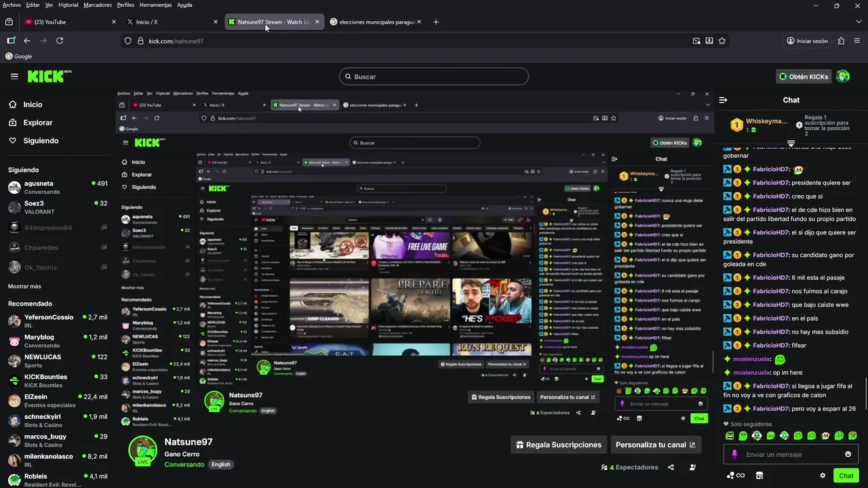Open recommended channel milenkanolasco
868x488 pixels.
point(58,460)
